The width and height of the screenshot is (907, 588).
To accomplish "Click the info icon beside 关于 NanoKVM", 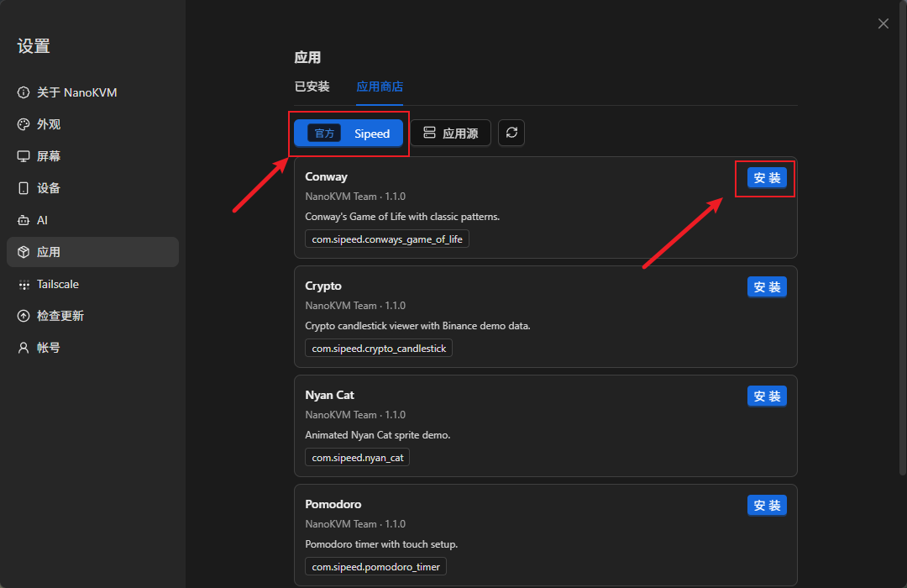I will point(24,92).
